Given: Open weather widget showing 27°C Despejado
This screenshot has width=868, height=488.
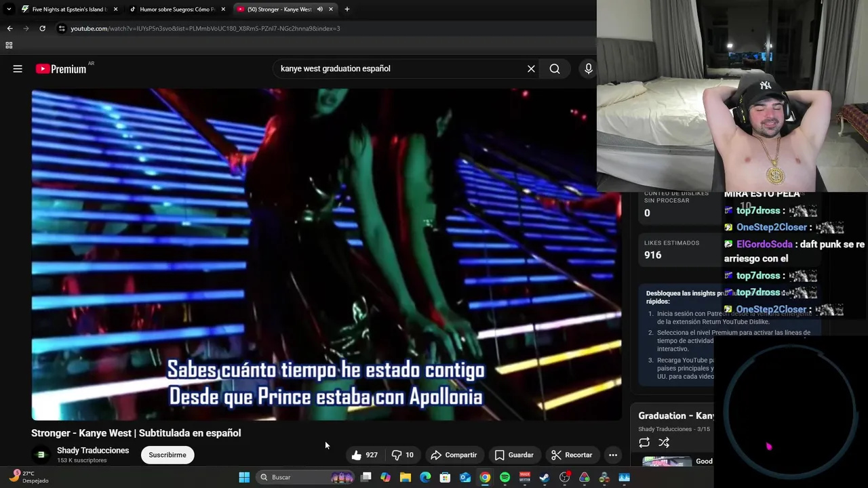Looking at the screenshot, I should click(x=28, y=477).
